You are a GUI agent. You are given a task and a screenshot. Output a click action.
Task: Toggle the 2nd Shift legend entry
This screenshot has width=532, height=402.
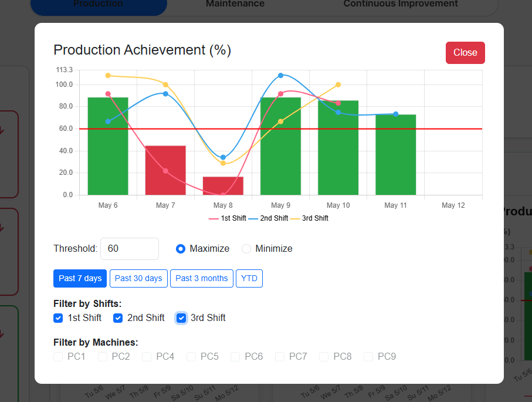coord(268,218)
